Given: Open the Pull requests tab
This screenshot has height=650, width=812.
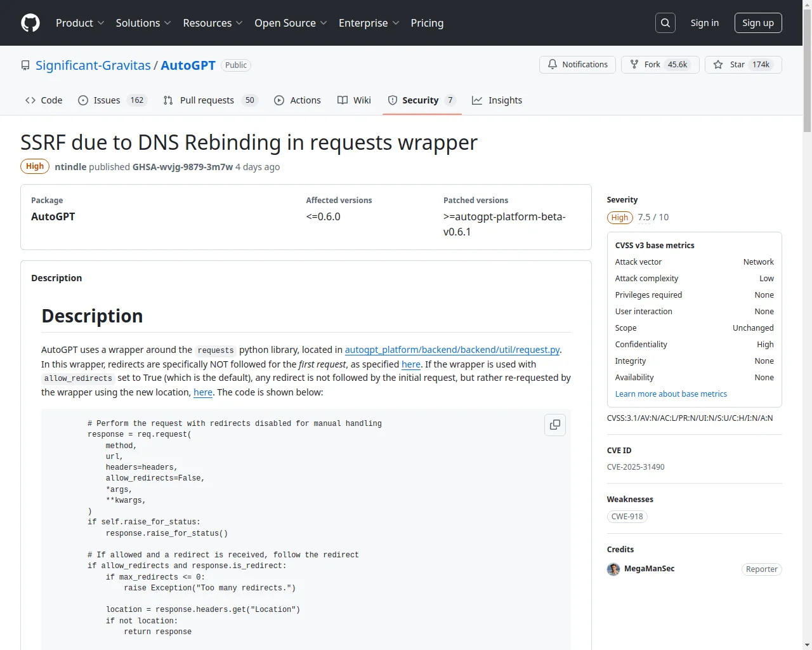Looking at the screenshot, I should pyautogui.click(x=211, y=100).
